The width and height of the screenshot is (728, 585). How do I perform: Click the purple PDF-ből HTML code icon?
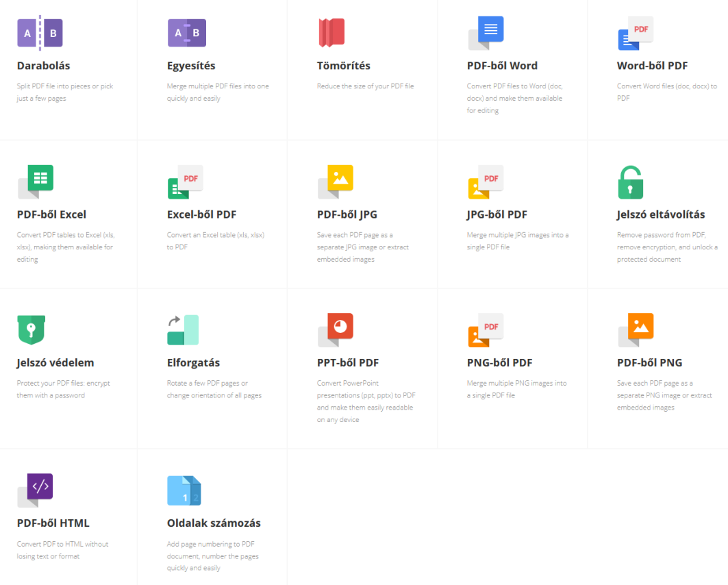[x=36, y=490]
